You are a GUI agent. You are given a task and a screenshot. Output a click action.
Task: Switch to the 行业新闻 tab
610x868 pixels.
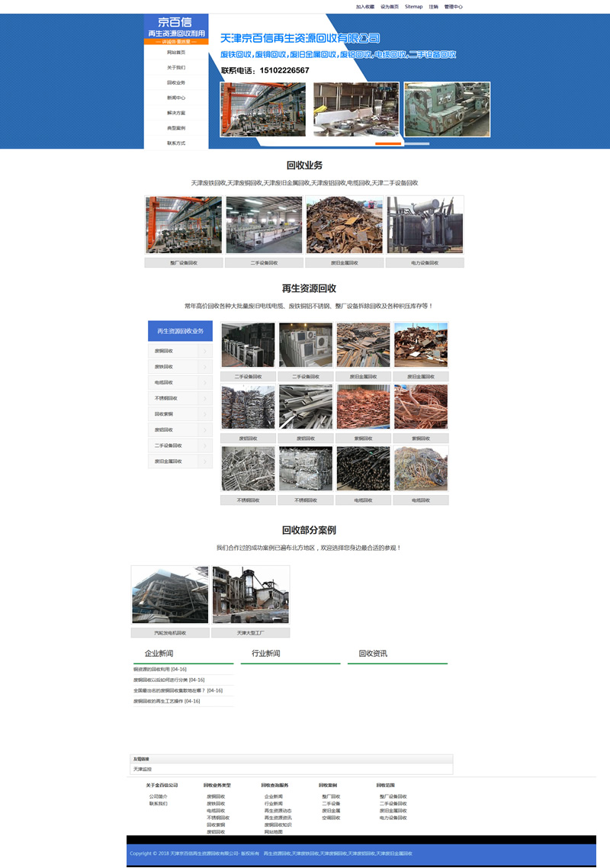266,654
